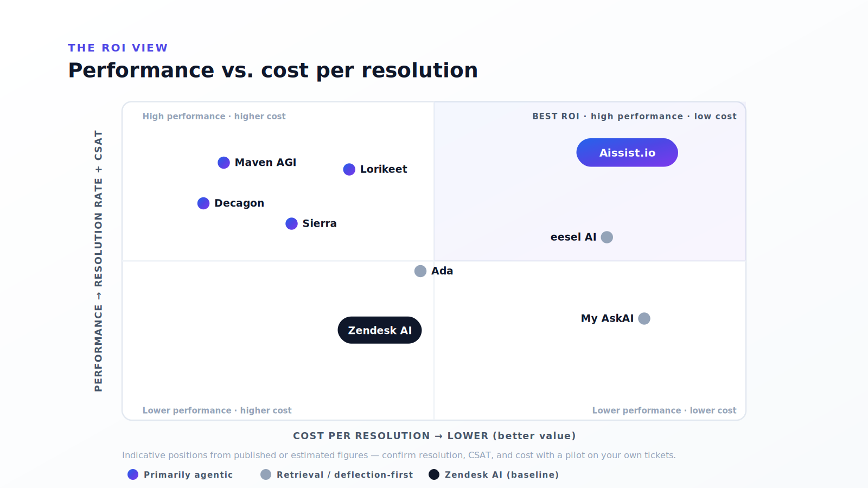Viewport: 868px width, 488px height.
Task: Select the Maven AGI purple dot
Action: click(224, 163)
